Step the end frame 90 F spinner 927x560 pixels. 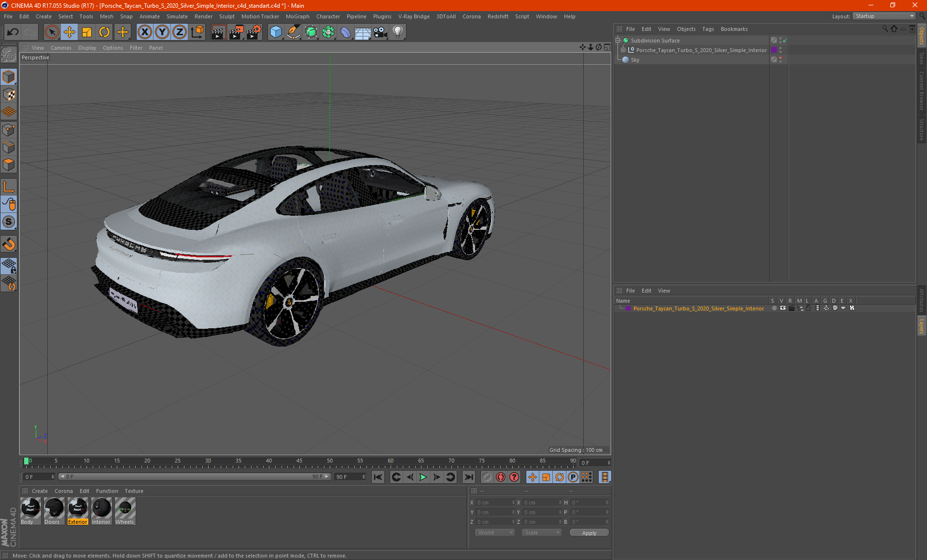[x=364, y=477]
